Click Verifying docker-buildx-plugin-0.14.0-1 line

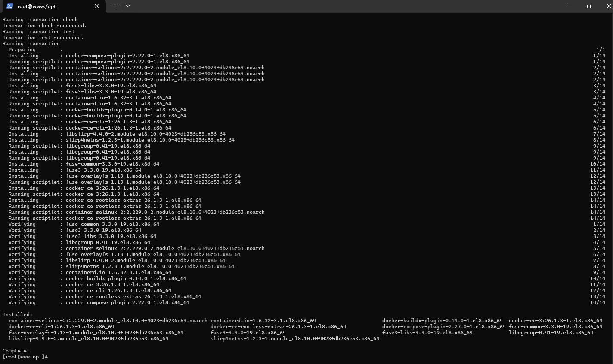click(306, 278)
